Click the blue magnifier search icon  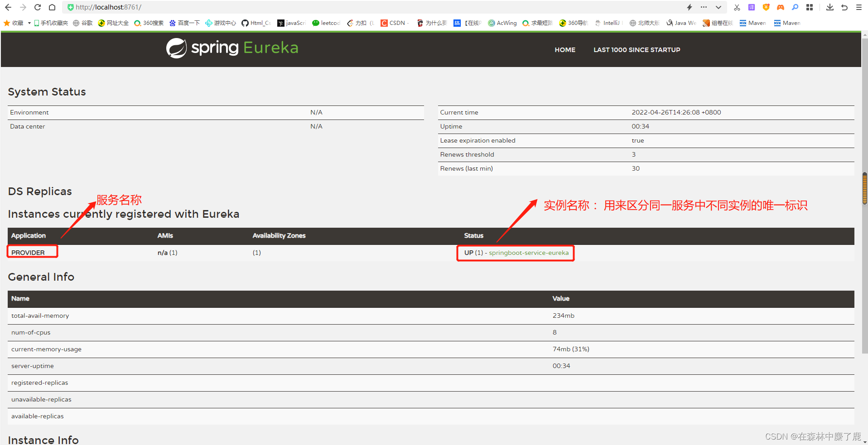[795, 7]
